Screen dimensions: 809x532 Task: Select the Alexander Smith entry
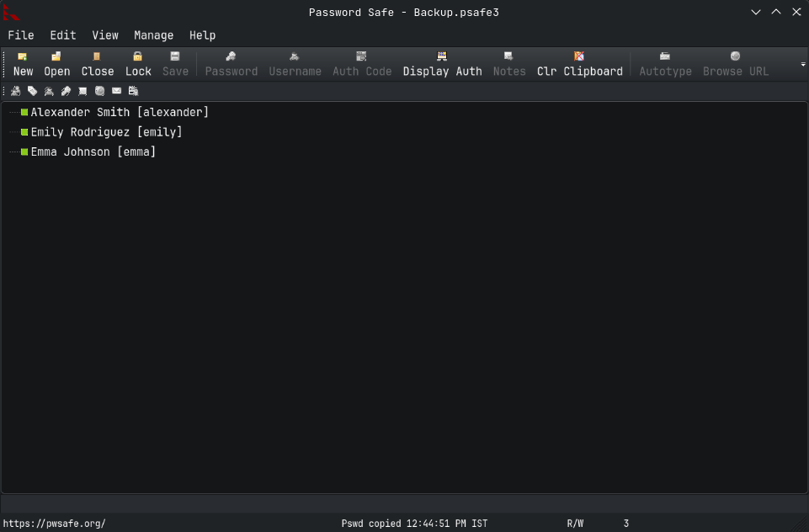pyautogui.click(x=120, y=112)
